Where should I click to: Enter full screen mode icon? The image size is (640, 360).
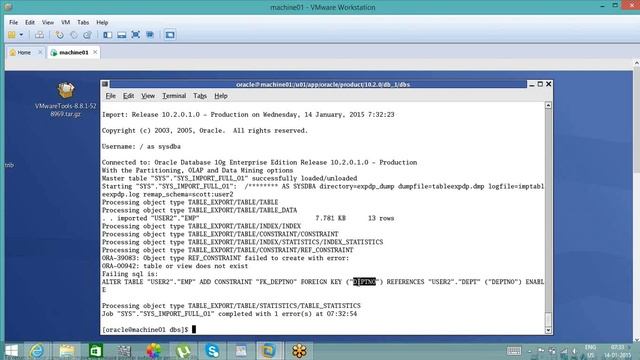[x=136, y=35]
